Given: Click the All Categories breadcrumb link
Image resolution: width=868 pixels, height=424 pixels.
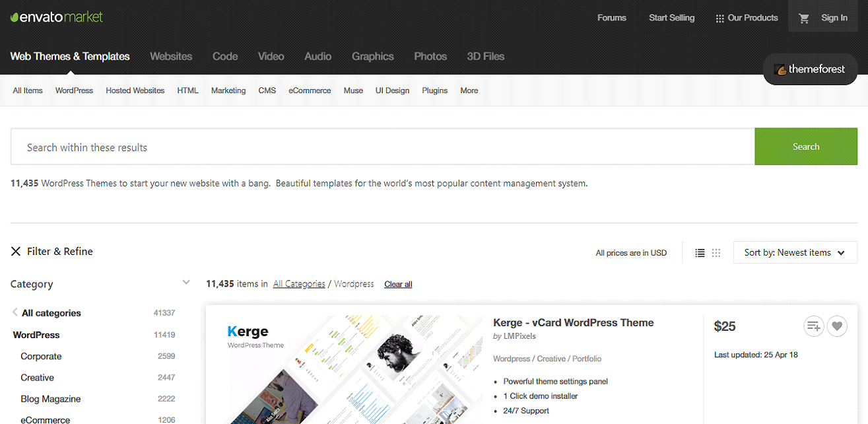Looking at the screenshot, I should tap(299, 284).
